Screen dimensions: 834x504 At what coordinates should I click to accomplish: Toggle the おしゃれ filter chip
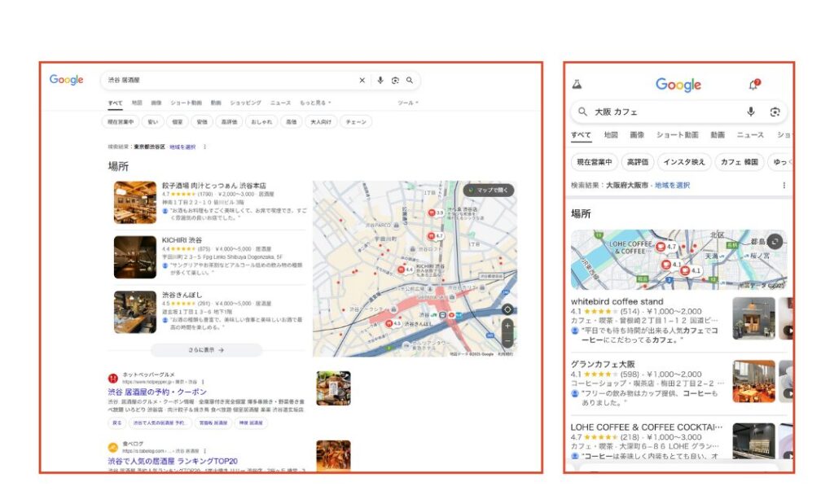coord(261,122)
